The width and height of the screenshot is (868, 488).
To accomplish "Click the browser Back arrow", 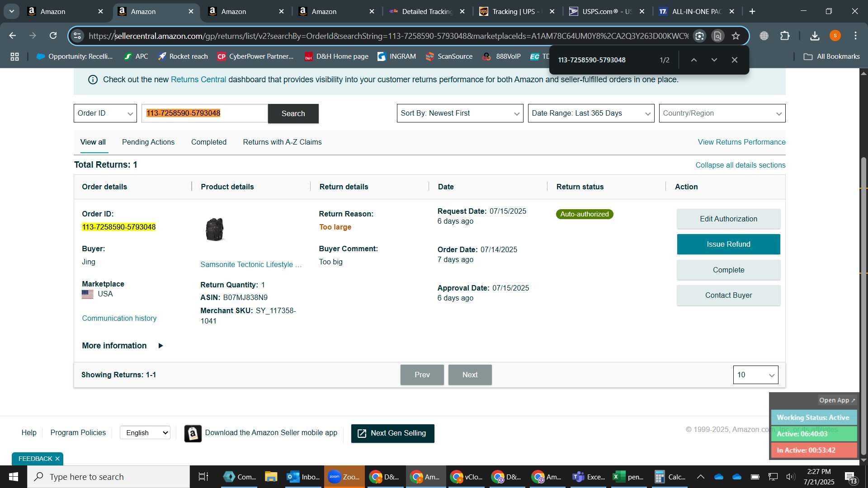I will (13, 36).
